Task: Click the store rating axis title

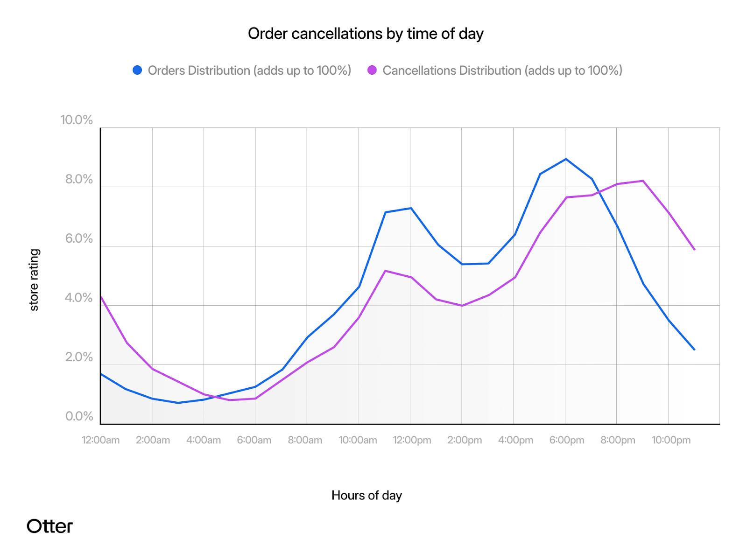Action: (34, 280)
